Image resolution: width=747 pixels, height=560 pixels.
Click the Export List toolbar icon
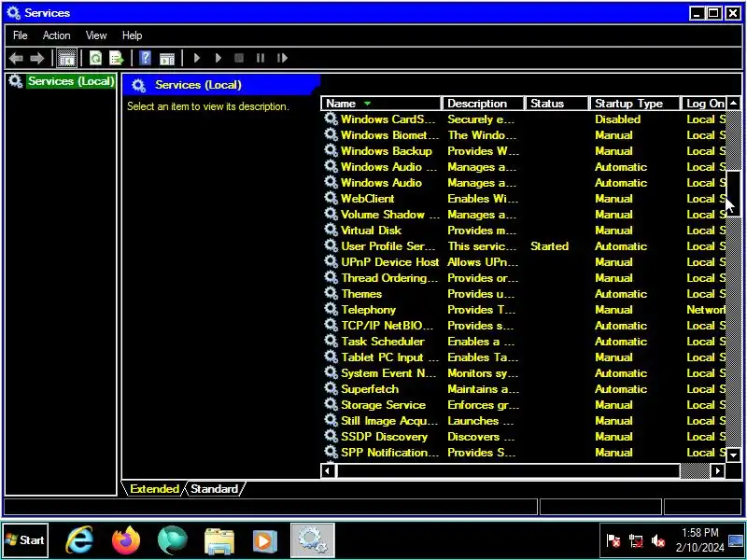[x=116, y=58]
